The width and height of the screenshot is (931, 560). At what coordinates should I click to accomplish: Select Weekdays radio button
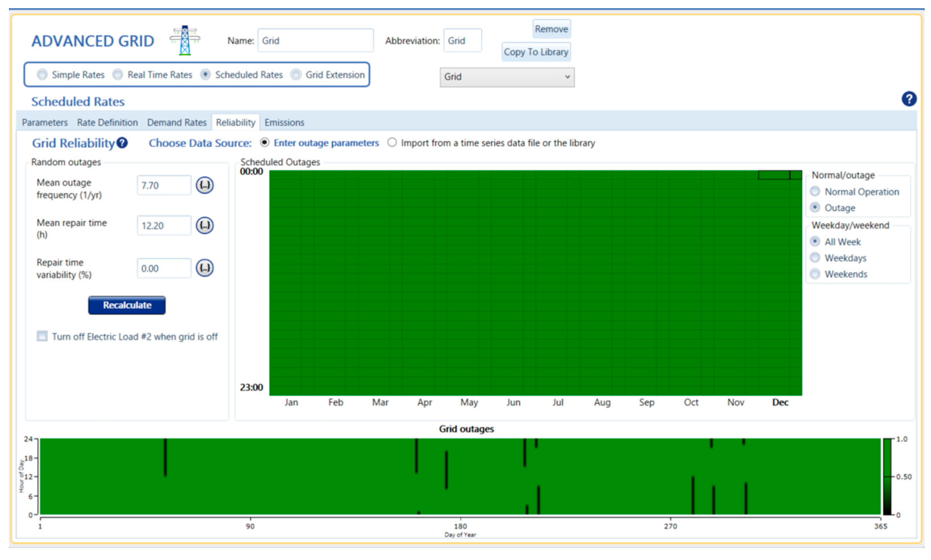(x=815, y=258)
